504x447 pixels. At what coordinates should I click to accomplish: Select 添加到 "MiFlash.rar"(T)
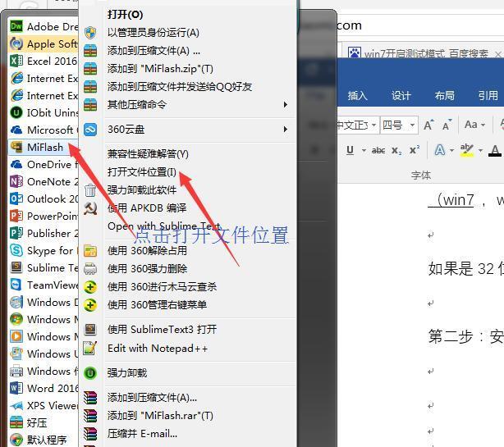[x=160, y=416]
